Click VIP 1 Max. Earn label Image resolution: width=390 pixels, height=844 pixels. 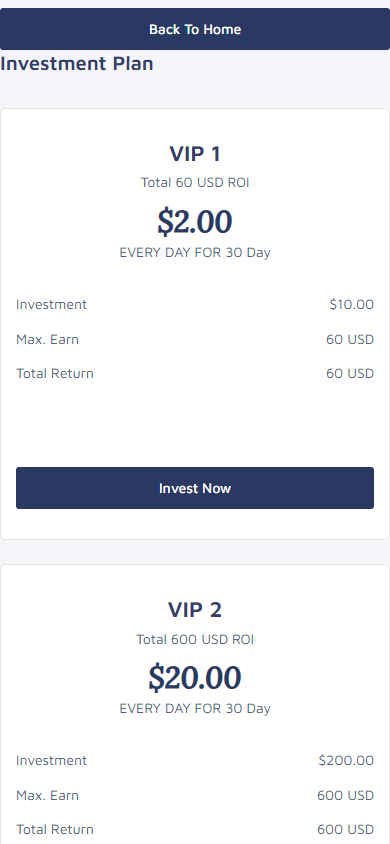(x=47, y=340)
